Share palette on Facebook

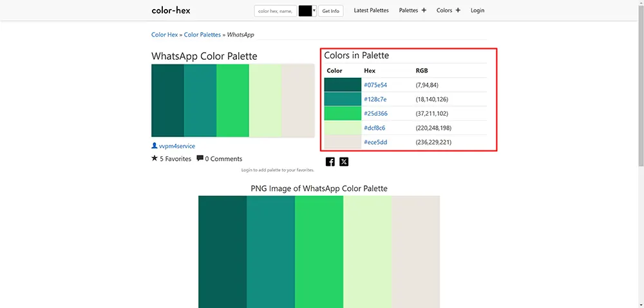(x=330, y=161)
